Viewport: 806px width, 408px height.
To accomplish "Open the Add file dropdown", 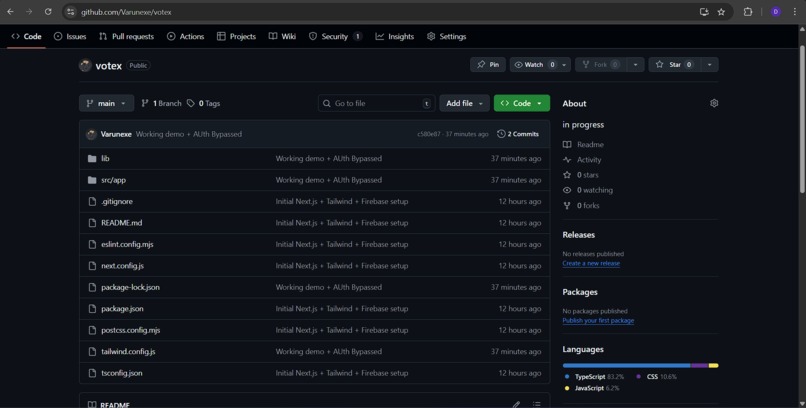I will [x=464, y=103].
